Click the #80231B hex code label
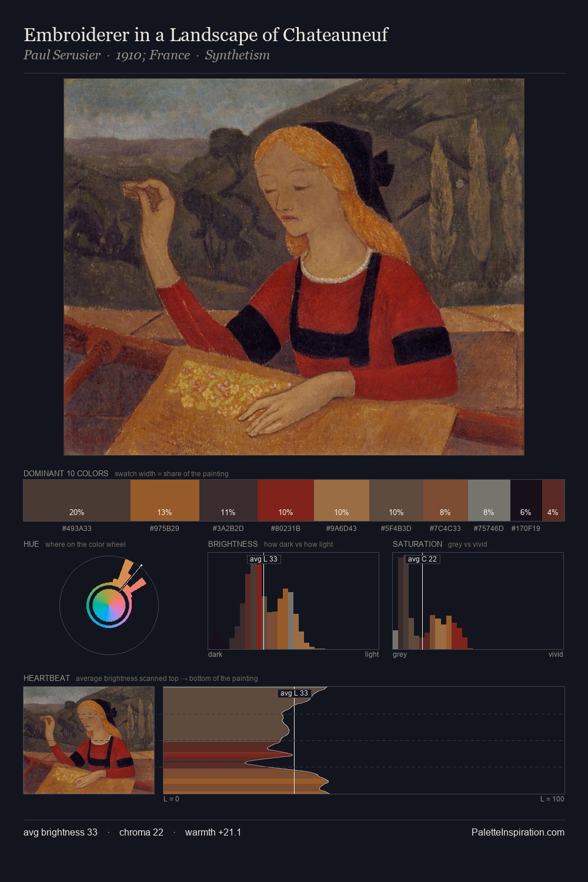This screenshot has height=882, width=588. 286,529
